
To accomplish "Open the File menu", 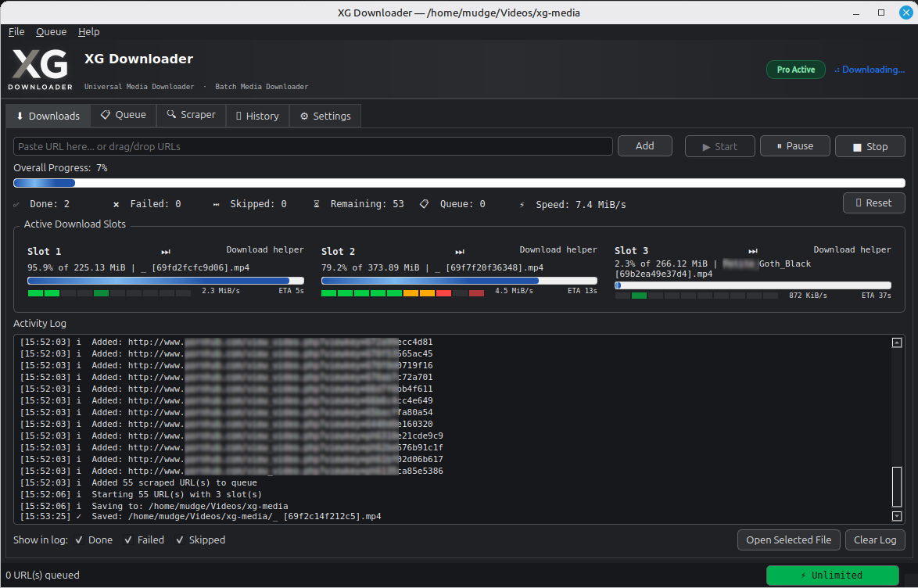I will (16, 31).
